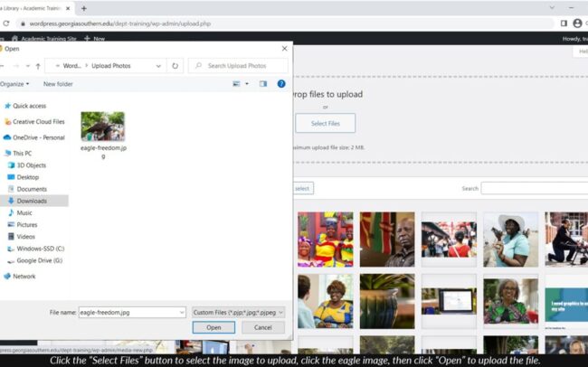Change the view layout icon

click(236, 84)
